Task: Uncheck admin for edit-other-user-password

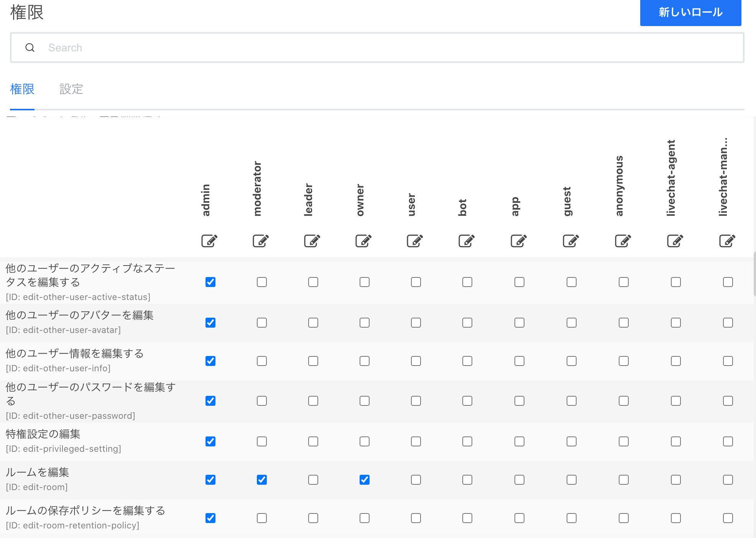Action: click(x=210, y=401)
